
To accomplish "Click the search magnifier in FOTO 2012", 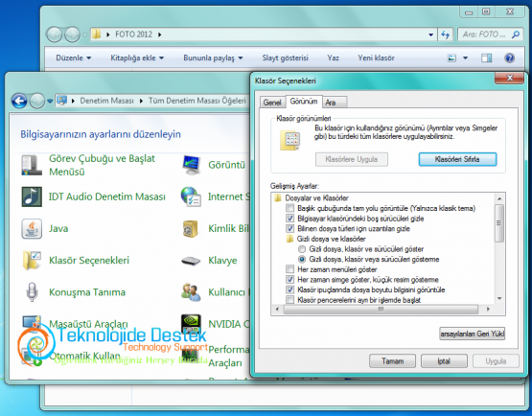I will point(516,35).
